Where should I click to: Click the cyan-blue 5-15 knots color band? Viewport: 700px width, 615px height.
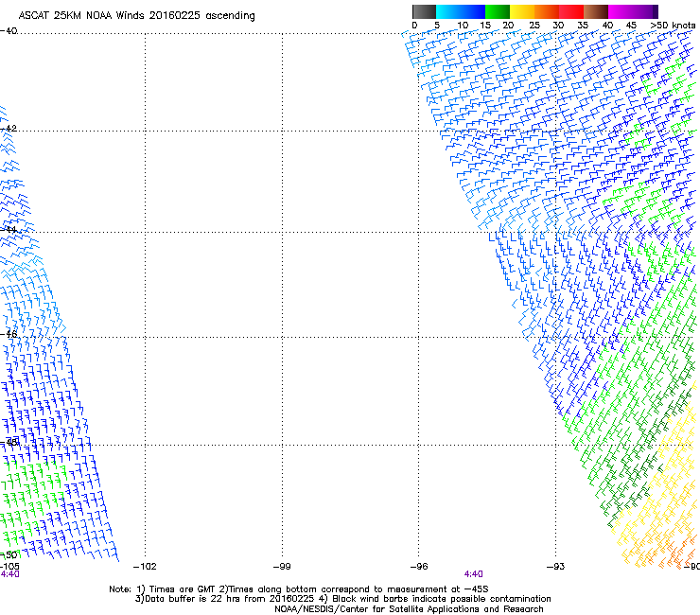coord(461,11)
